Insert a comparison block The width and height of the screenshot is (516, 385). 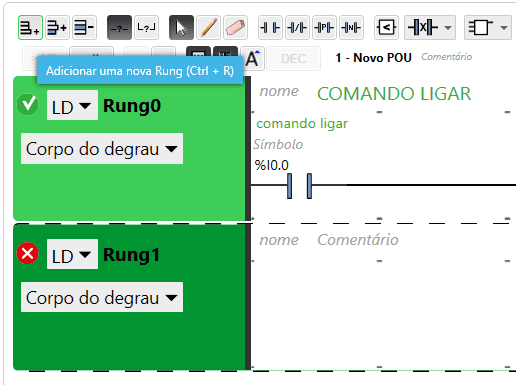(386, 27)
